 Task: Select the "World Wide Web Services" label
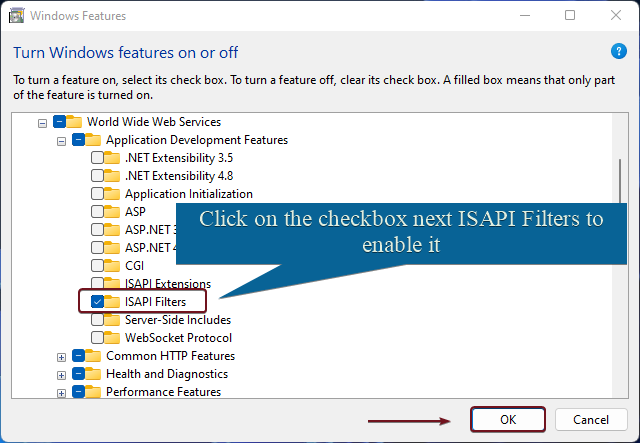[x=154, y=122]
